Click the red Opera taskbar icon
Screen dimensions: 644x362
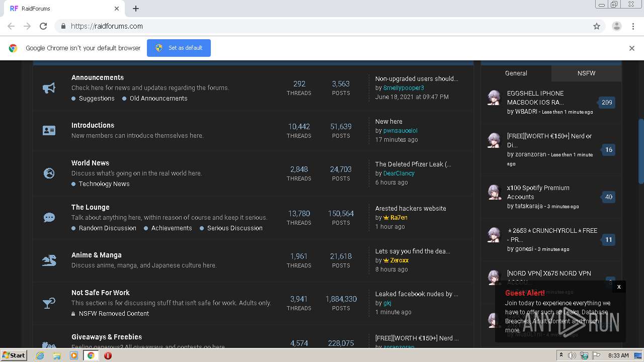(x=108, y=355)
